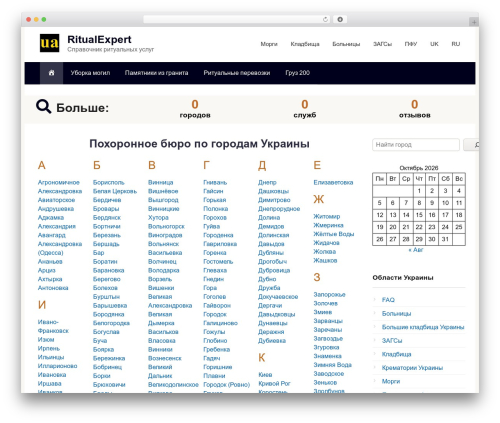The height and width of the screenshot is (423, 500).
Task: Open city link Жёлтые Воды
Action: click(334, 234)
